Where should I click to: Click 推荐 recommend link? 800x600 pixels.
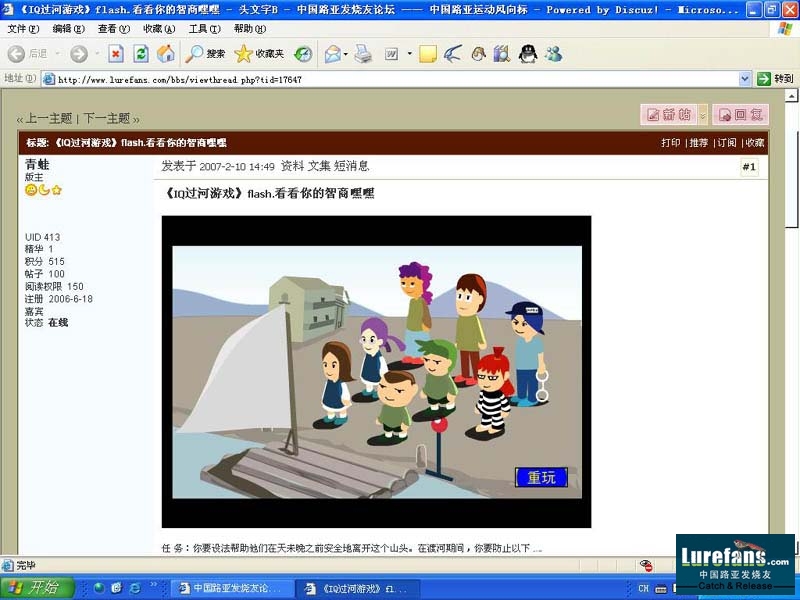point(698,143)
